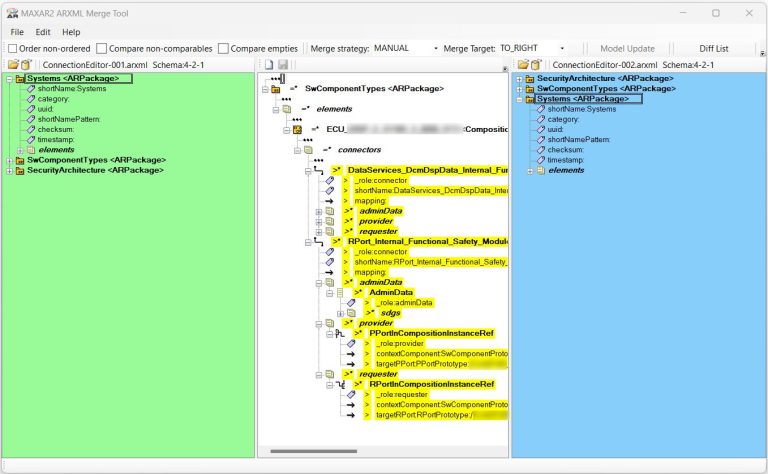The image size is (768, 474).
Task: Toggle Compare non-comparables checkbox
Action: [x=101, y=48]
